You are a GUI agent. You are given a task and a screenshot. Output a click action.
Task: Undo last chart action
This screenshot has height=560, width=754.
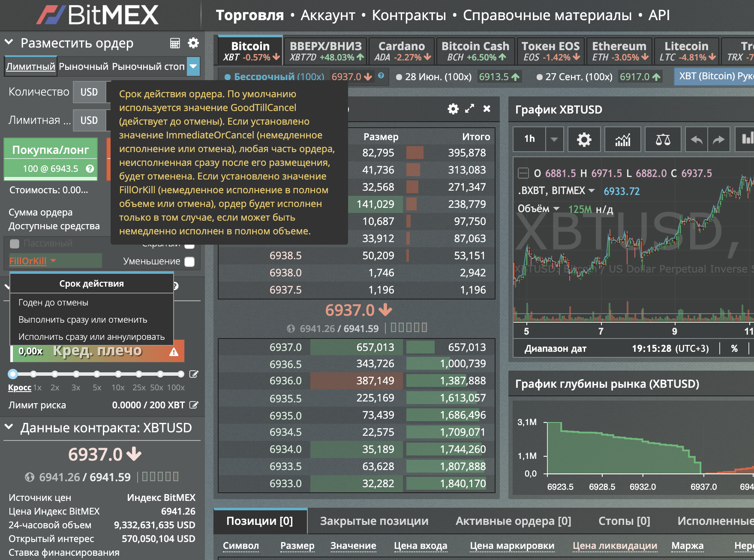click(x=697, y=139)
